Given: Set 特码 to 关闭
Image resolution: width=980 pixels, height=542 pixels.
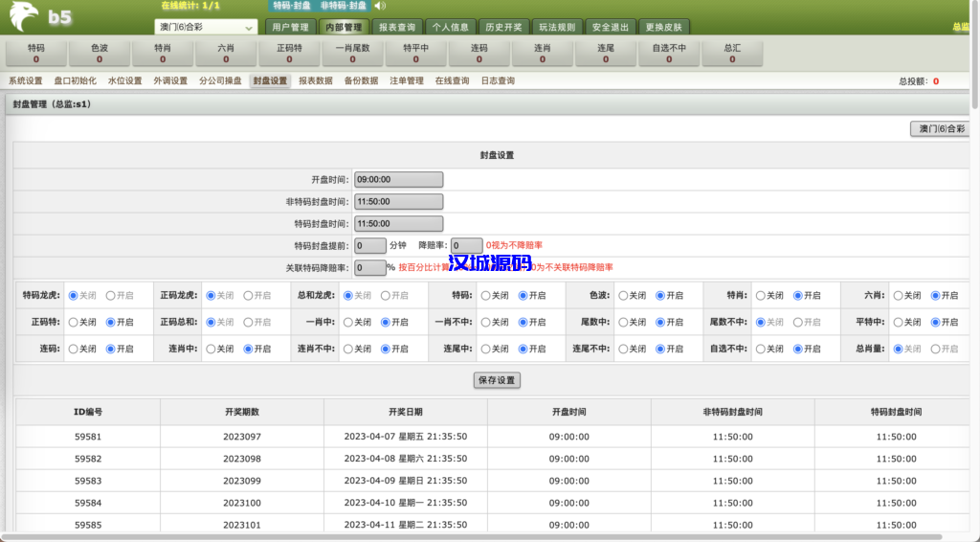Looking at the screenshot, I should click(x=485, y=296).
